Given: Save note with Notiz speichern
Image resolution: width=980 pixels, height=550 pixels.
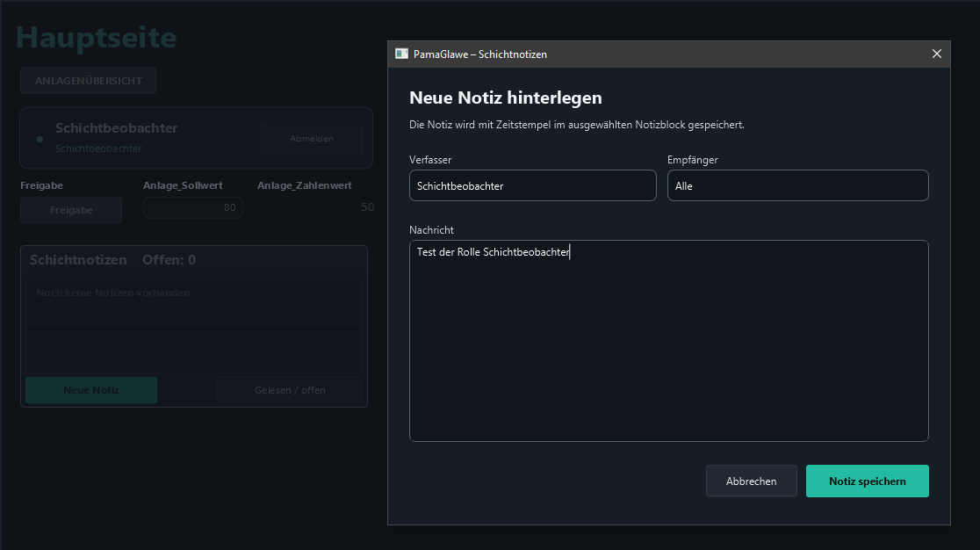Looking at the screenshot, I should pos(867,481).
